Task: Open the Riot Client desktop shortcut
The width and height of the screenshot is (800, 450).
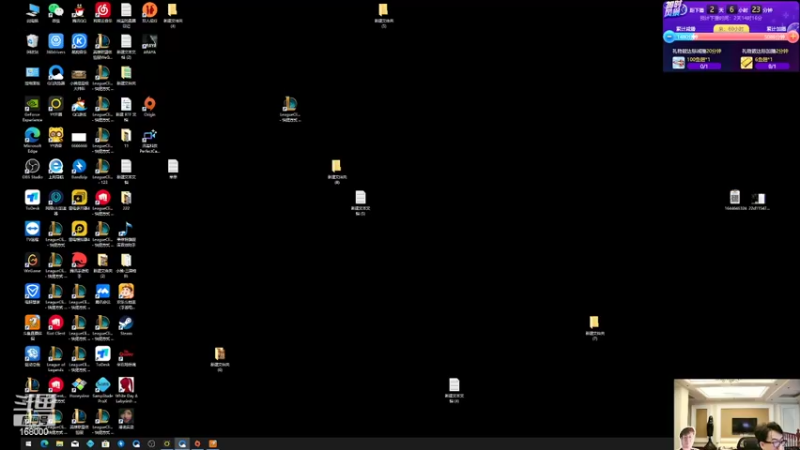Action: pyautogui.click(x=56, y=325)
